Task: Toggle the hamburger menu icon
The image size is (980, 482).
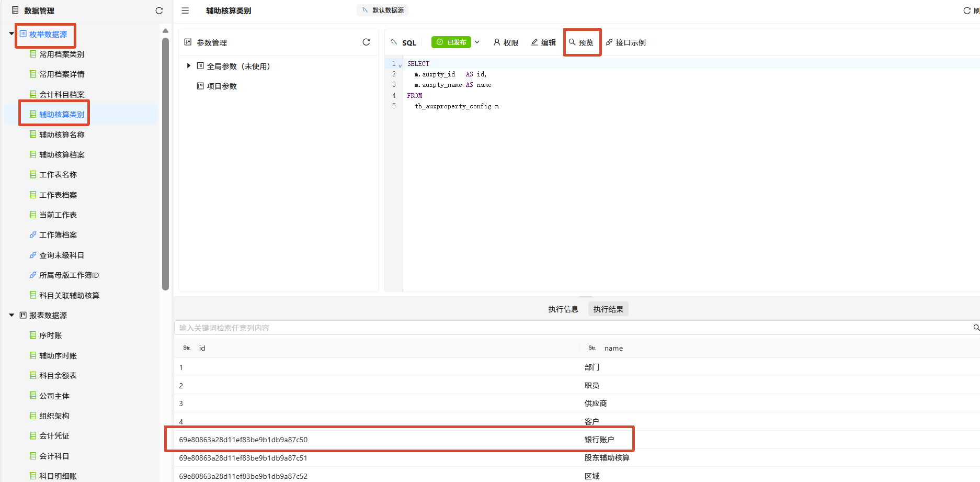Action: 185,10
